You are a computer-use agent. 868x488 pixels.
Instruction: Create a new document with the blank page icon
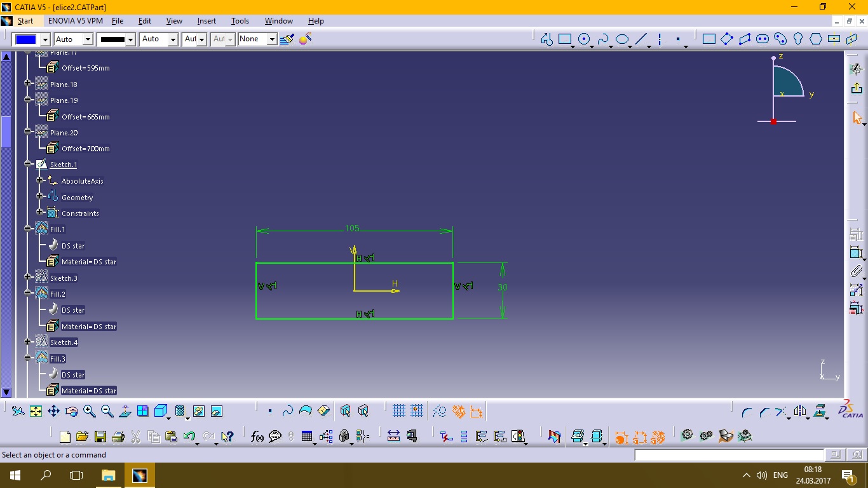(64, 437)
